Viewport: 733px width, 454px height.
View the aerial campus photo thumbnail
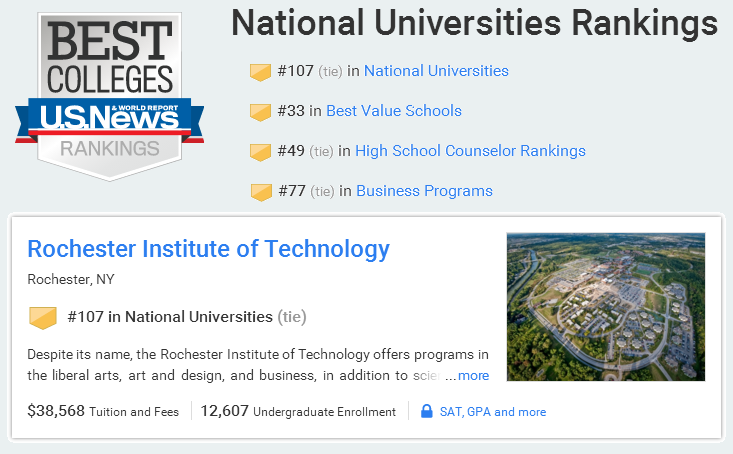pyautogui.click(x=606, y=307)
